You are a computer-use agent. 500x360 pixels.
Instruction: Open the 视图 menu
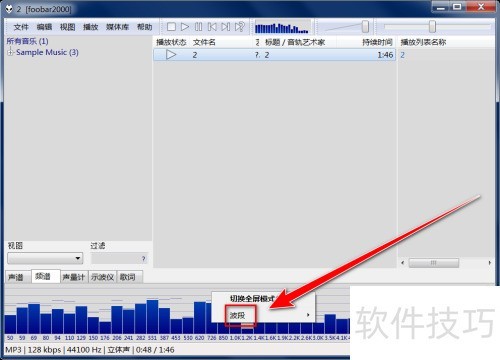pos(67,27)
